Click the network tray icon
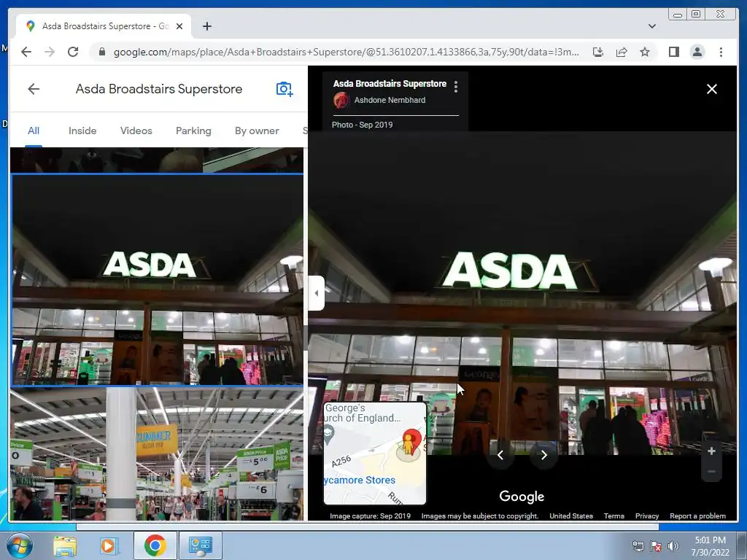Image resolution: width=747 pixels, height=560 pixels. 638,546
